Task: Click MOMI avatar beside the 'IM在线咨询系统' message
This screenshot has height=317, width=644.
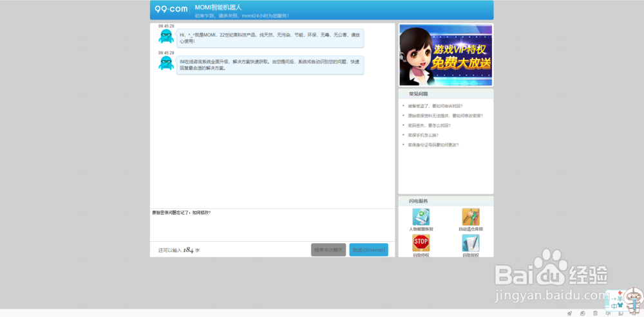Action: click(x=166, y=63)
